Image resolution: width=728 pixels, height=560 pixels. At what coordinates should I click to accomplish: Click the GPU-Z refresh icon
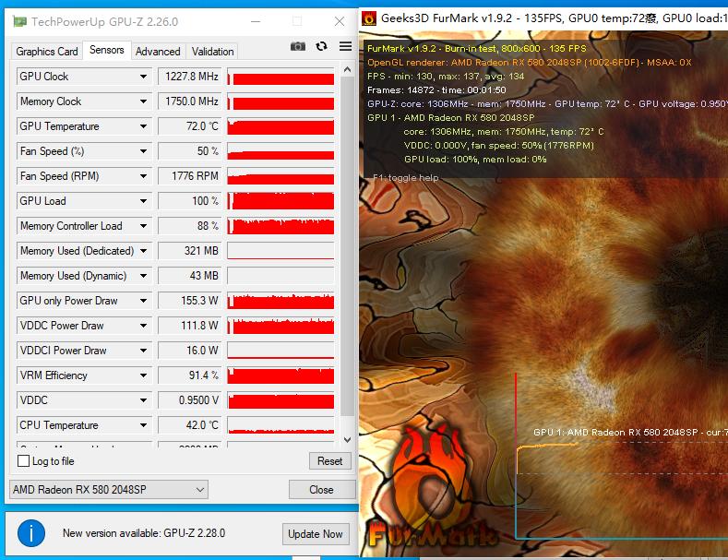point(321,46)
